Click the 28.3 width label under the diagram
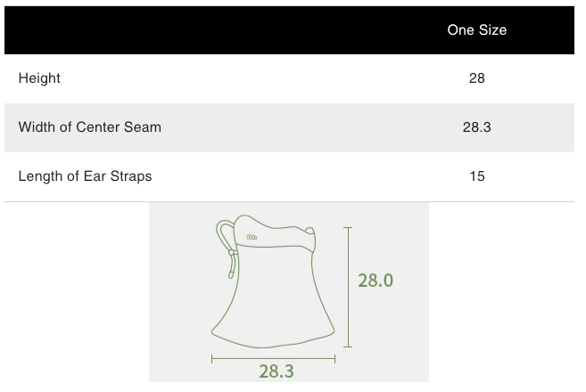 click(x=276, y=372)
